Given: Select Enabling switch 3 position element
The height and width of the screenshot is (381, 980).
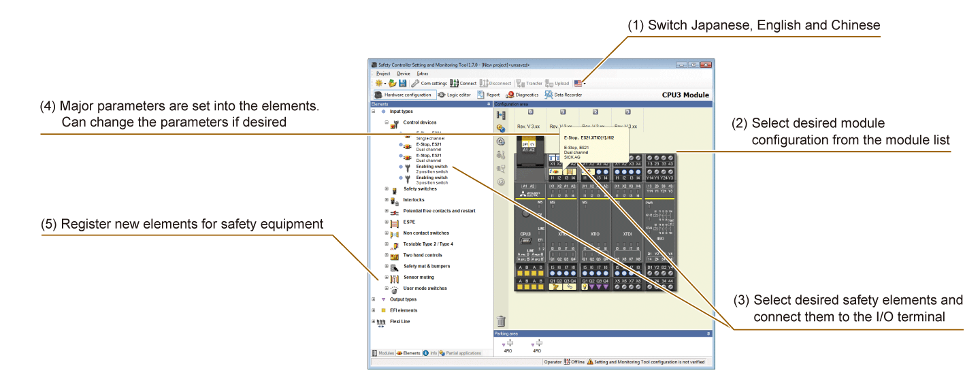Looking at the screenshot, I should pyautogui.click(x=431, y=180).
